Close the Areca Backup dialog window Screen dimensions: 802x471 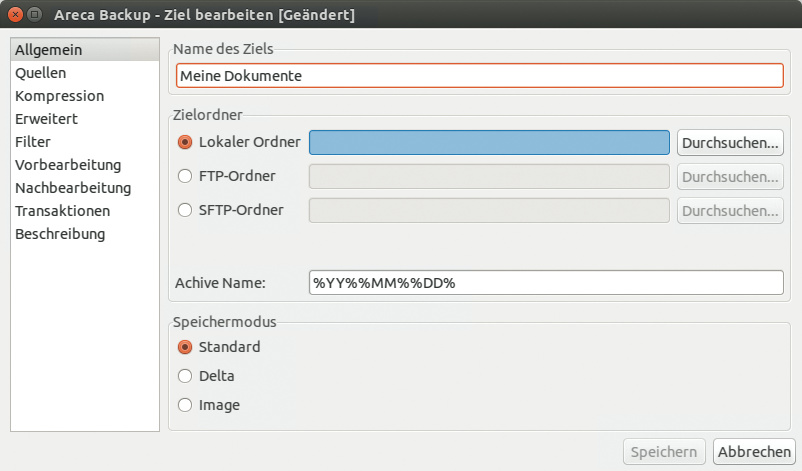(x=15, y=15)
